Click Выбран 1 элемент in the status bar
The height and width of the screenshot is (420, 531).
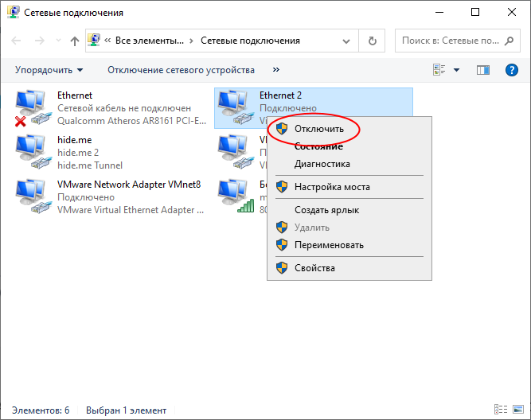pos(126,410)
